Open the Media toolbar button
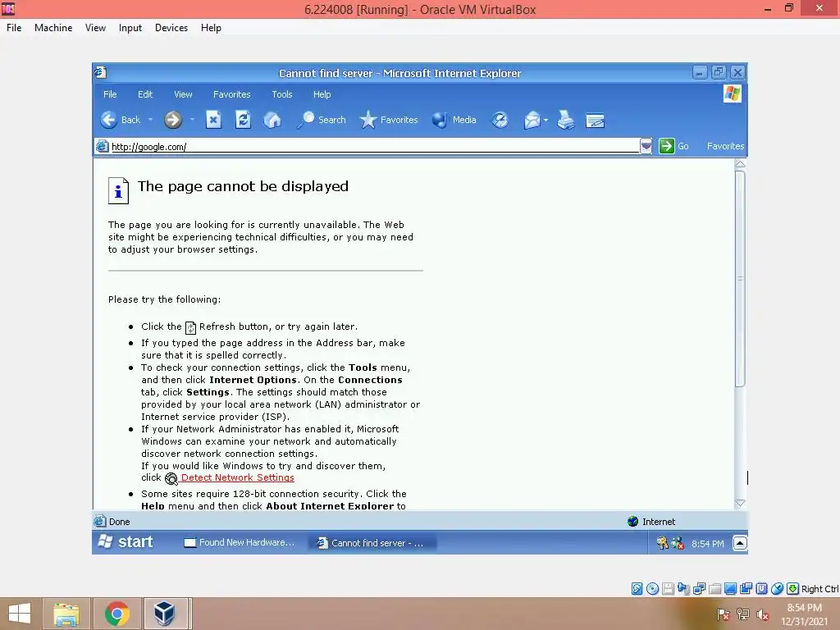This screenshot has height=630, width=840. click(x=454, y=120)
